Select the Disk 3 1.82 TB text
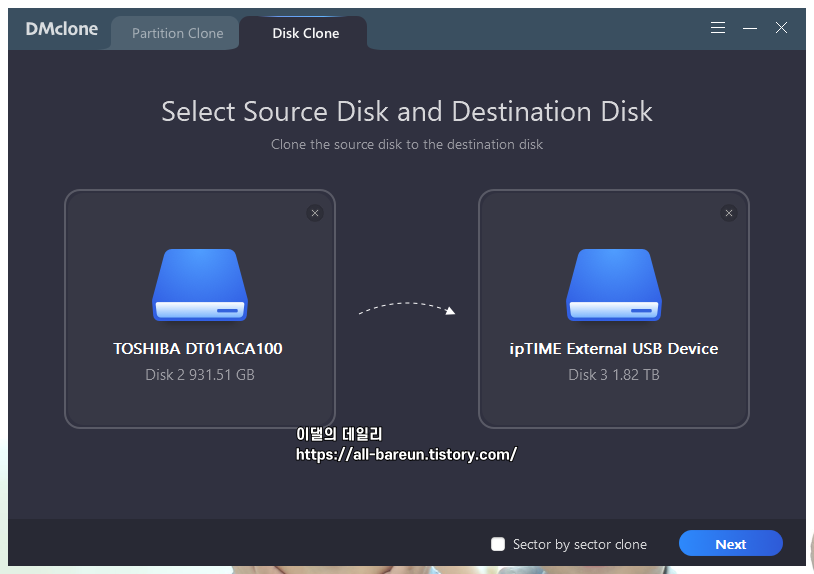 click(x=614, y=375)
